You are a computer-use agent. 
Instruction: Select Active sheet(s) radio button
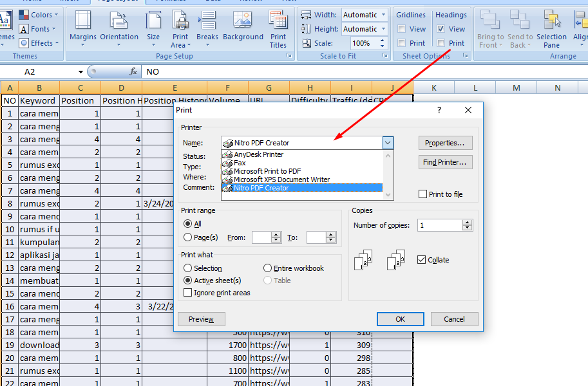(187, 280)
